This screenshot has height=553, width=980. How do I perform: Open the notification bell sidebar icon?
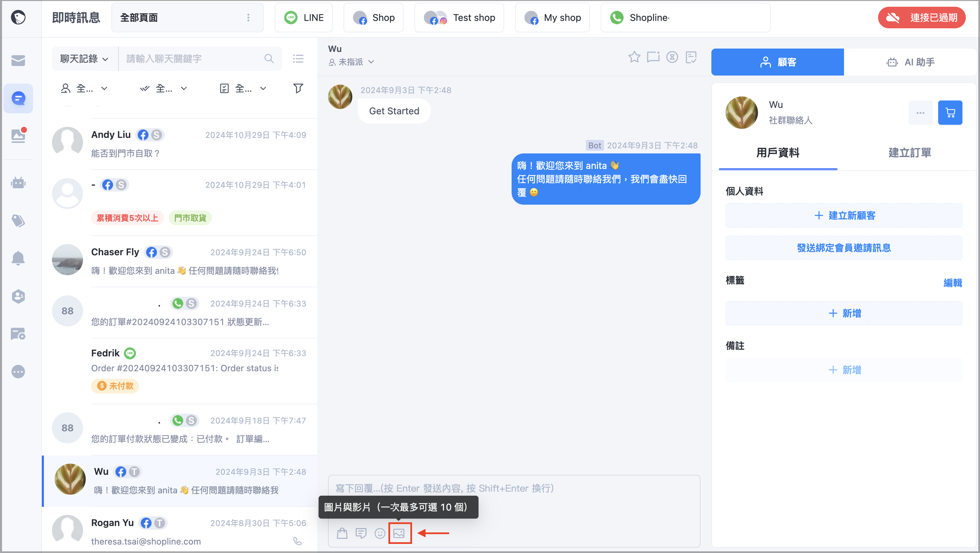point(18,258)
